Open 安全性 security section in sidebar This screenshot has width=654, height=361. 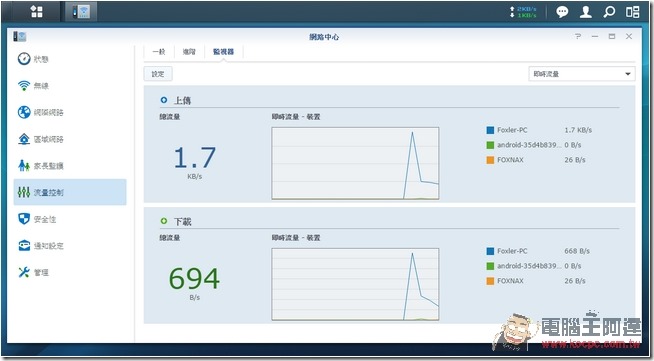(70, 219)
